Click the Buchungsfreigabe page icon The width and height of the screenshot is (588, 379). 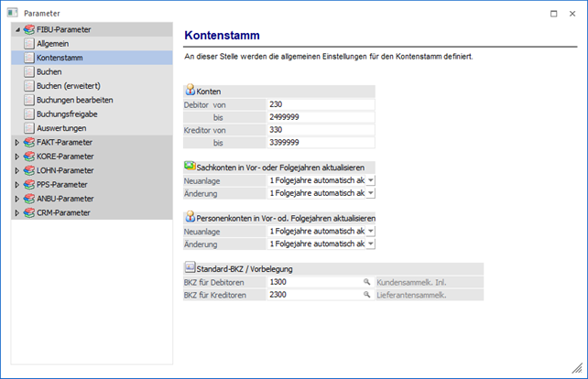29,113
